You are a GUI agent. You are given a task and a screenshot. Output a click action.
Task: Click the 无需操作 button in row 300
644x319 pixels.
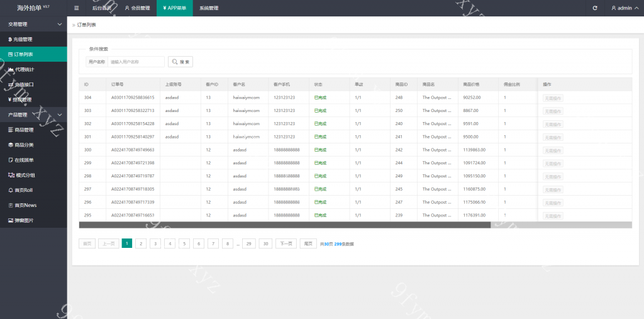553,150
